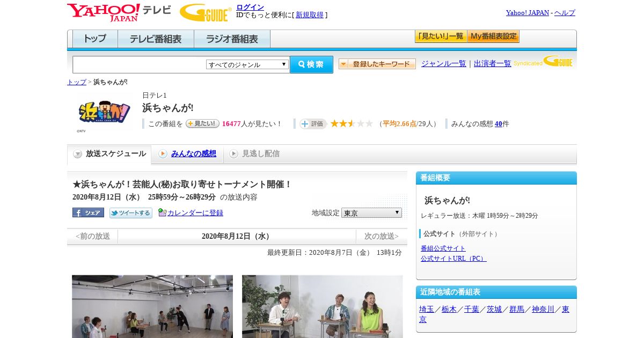644x338 pixels.
Task: Click the studio scene photo thumbnail
Action: point(152,306)
